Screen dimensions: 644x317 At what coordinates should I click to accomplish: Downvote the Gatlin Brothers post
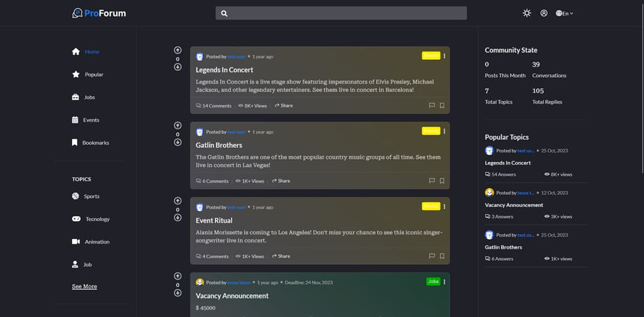178,142
